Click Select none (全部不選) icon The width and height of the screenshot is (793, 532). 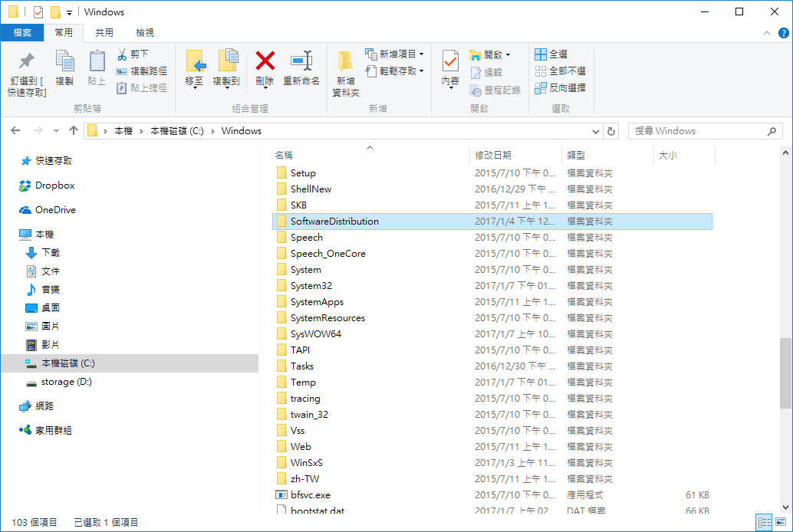point(540,71)
